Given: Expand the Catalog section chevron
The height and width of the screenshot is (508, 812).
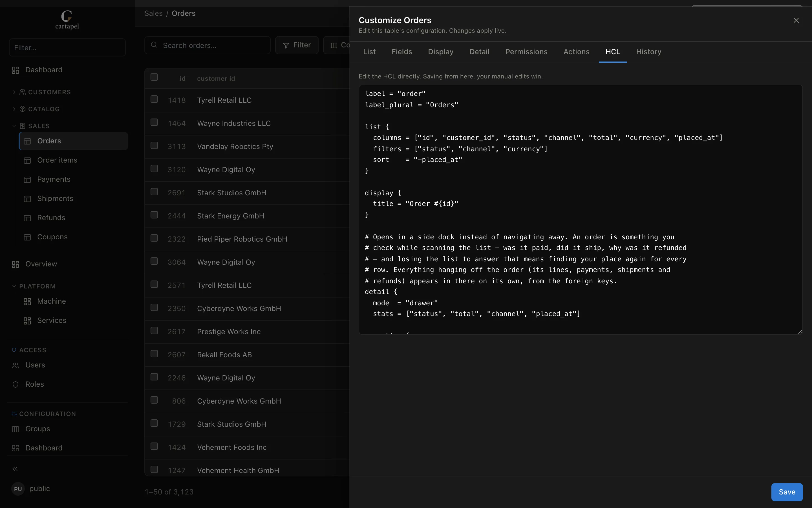Looking at the screenshot, I should coord(14,109).
